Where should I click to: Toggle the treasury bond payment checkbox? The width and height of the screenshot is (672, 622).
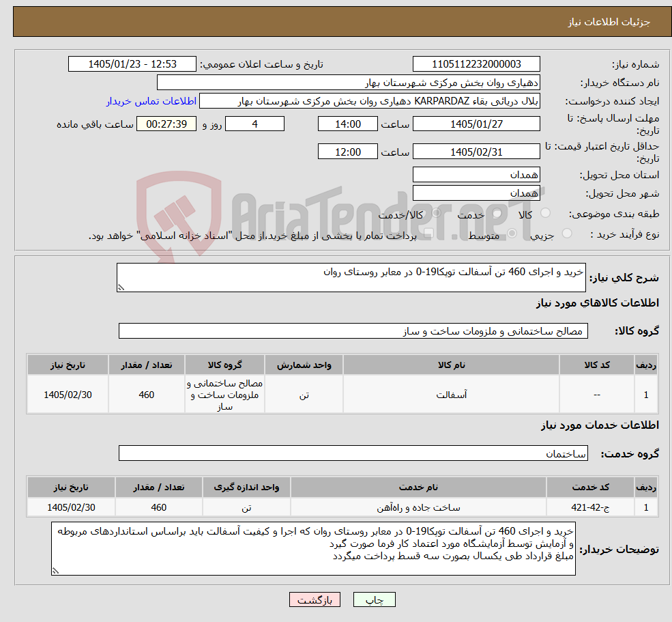[x=428, y=234]
